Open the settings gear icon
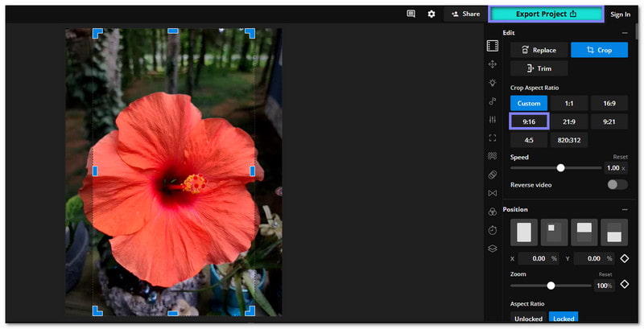The height and width of the screenshot is (329, 644). [431, 14]
